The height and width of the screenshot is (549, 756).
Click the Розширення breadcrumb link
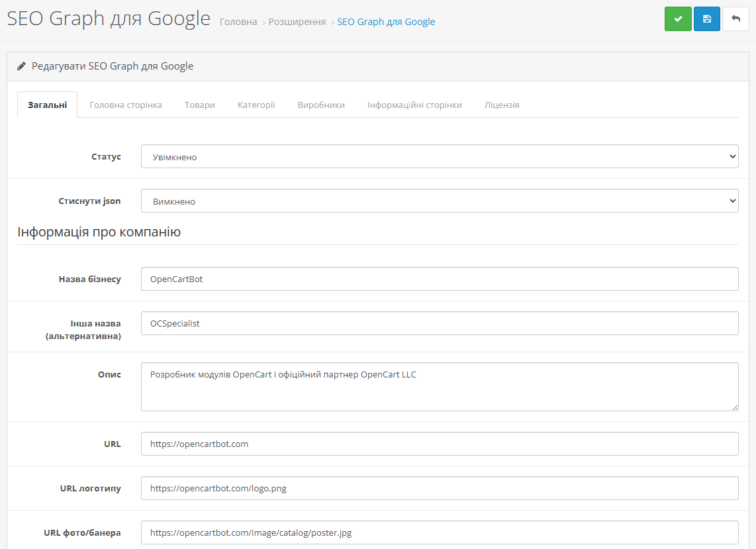pos(297,22)
